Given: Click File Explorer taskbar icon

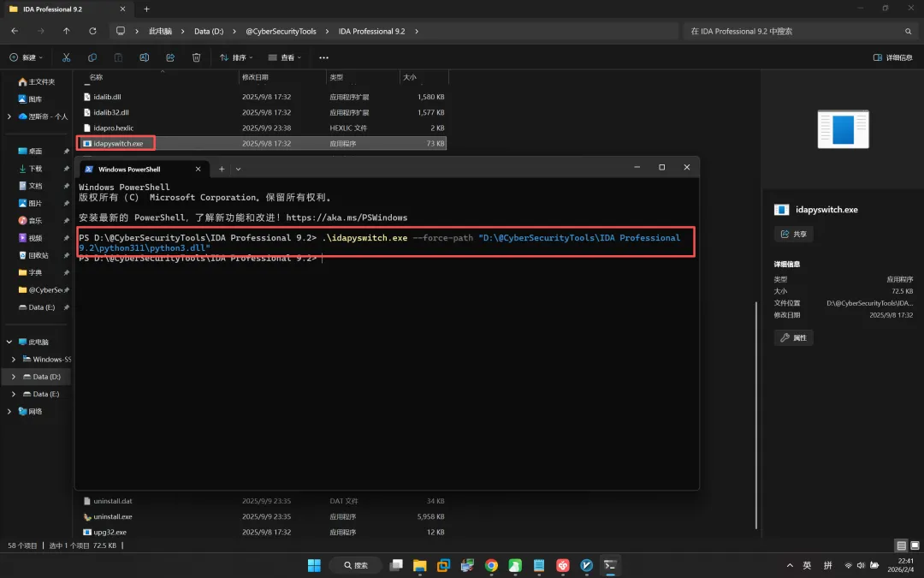Looking at the screenshot, I should (419, 565).
